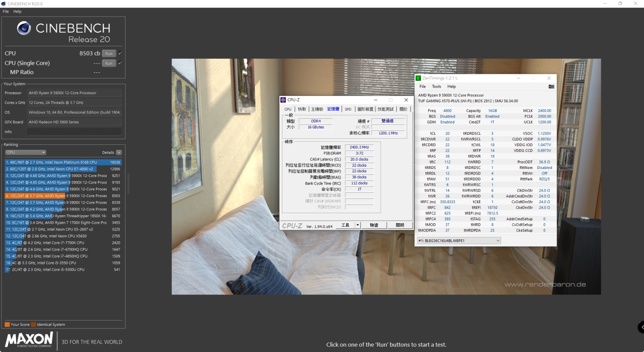Minimize the Cinebench window
Viewport: 644px width, 352px height.
[x=605, y=4]
